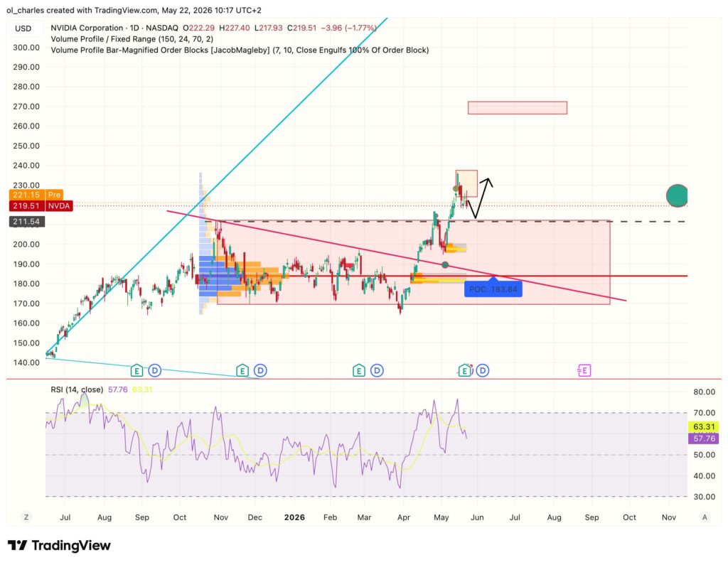Click the POC: 183.84 label
The image size is (728, 565).
[493, 289]
